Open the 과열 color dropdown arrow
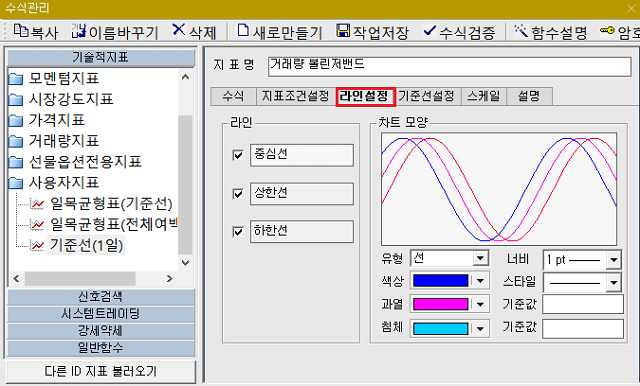Image resolution: width=640 pixels, height=386 pixels. [x=480, y=304]
